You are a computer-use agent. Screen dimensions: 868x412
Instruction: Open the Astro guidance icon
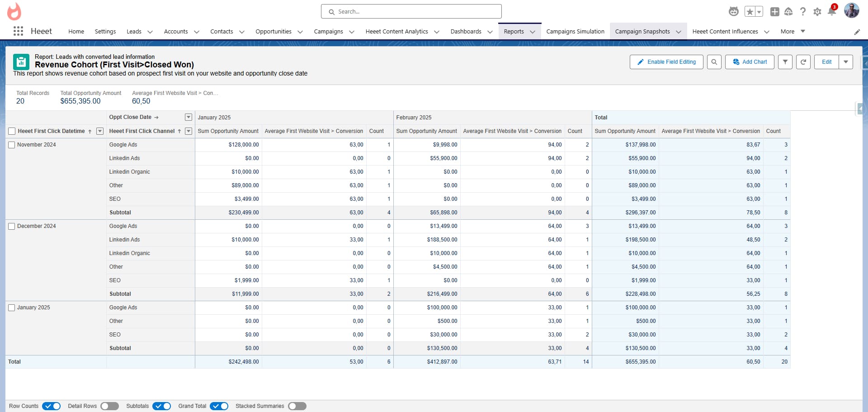click(x=734, y=12)
